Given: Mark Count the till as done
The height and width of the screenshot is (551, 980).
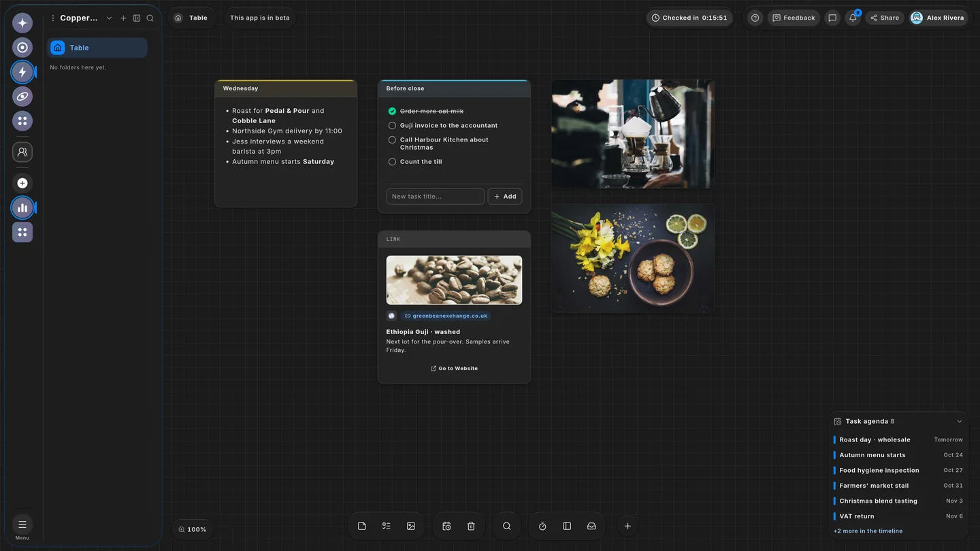Looking at the screenshot, I should click(392, 162).
